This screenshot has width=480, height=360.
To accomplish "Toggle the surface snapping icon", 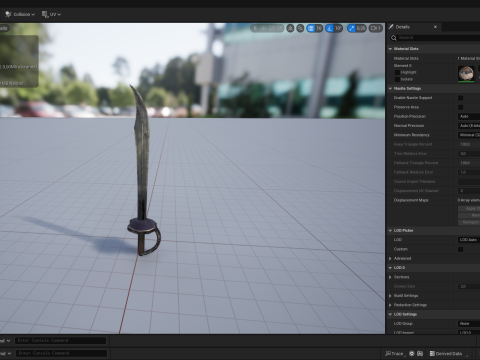I will pyautogui.click(x=300, y=28).
